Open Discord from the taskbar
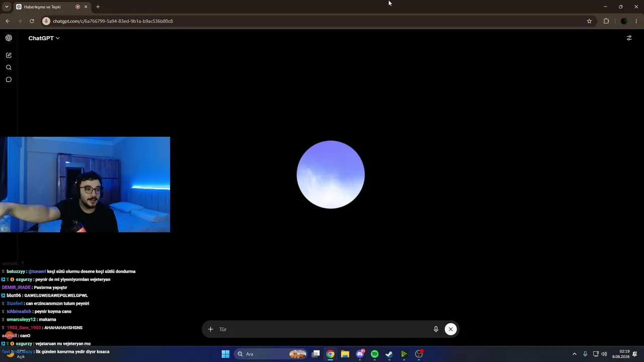The image size is (644, 362). click(360, 354)
